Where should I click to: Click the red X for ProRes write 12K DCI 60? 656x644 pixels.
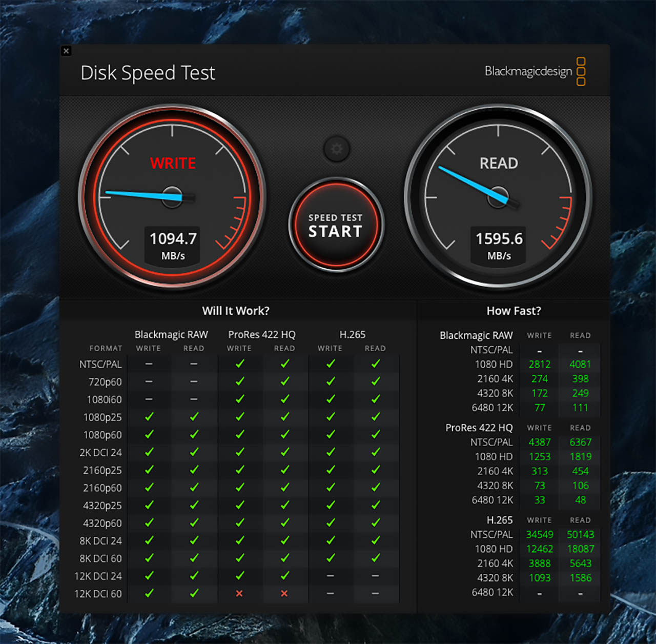tap(239, 594)
